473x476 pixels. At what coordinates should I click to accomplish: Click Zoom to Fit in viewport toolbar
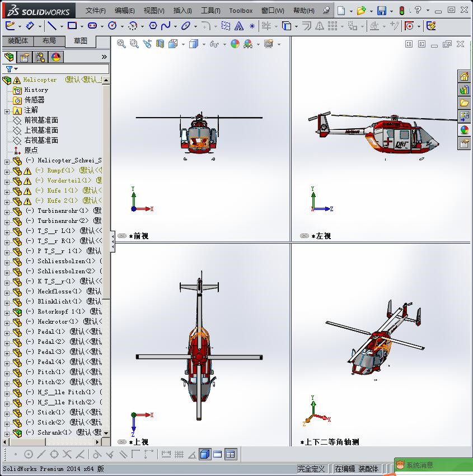[x=121, y=44]
